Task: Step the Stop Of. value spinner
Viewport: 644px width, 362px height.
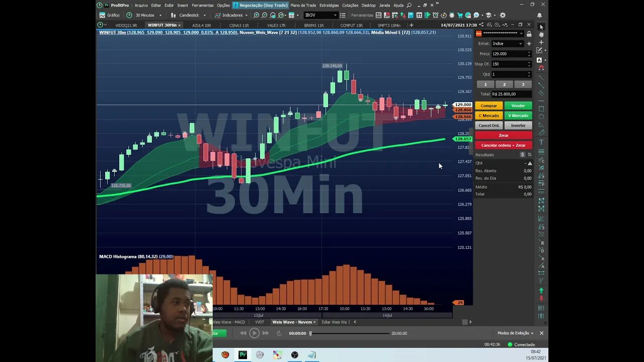Action: coord(529,64)
